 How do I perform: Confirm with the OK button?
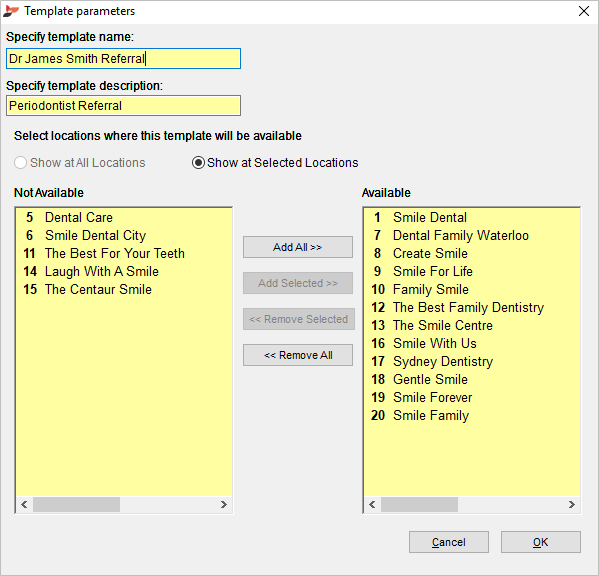click(x=541, y=542)
